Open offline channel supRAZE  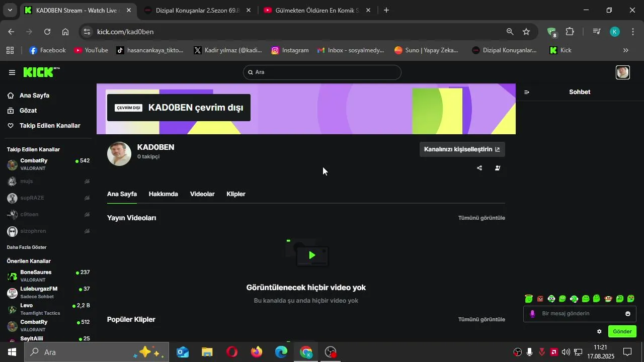(x=48, y=198)
